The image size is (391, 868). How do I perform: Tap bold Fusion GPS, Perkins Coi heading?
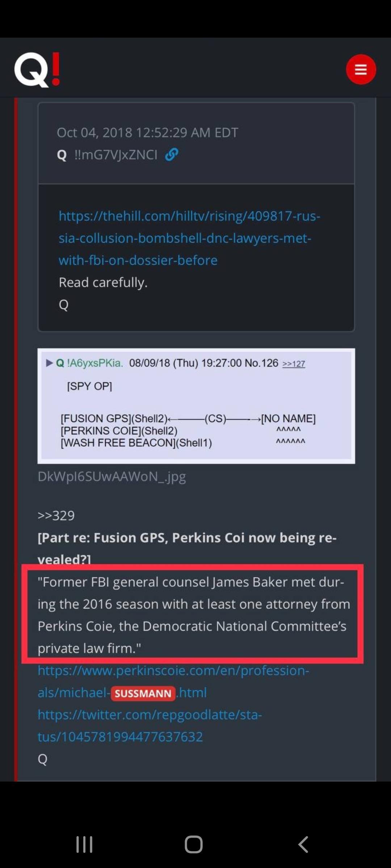[x=187, y=548]
